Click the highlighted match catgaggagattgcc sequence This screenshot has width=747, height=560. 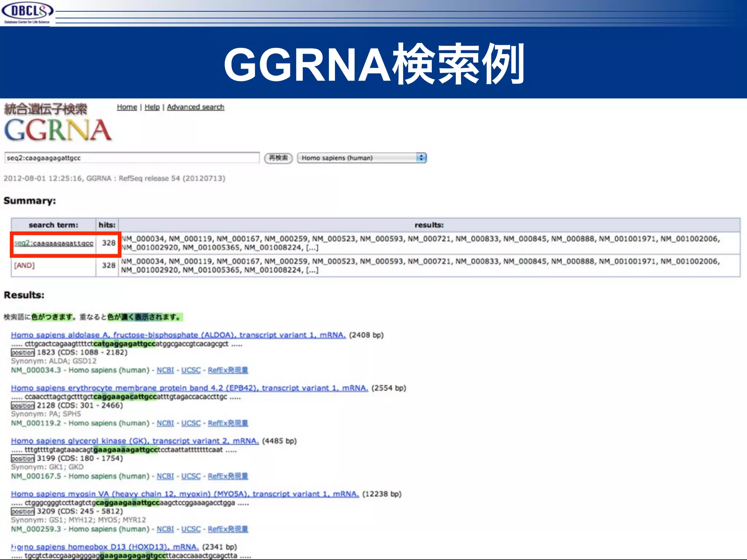point(124,344)
